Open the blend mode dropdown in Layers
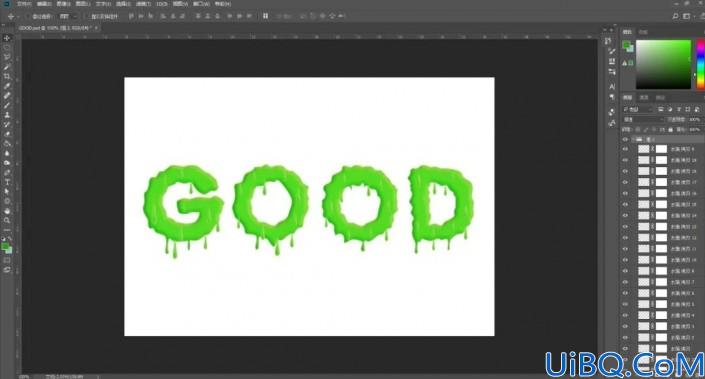The height and width of the screenshot is (379, 705). coord(643,120)
